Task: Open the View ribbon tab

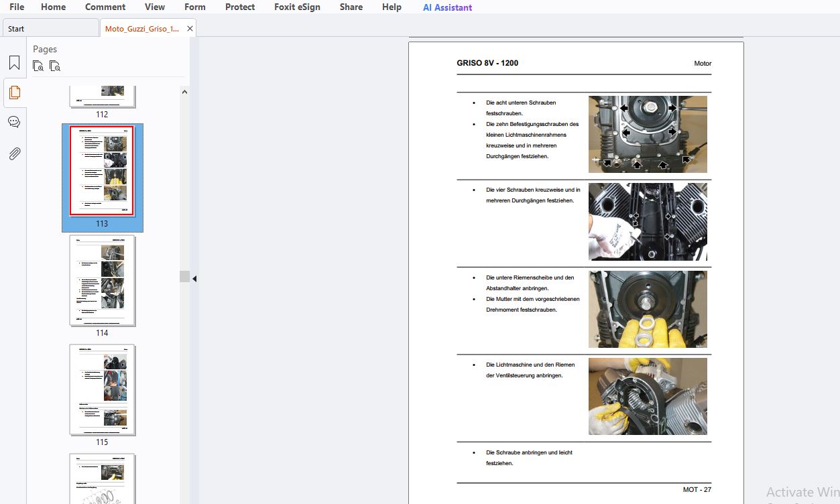Action: click(x=155, y=7)
